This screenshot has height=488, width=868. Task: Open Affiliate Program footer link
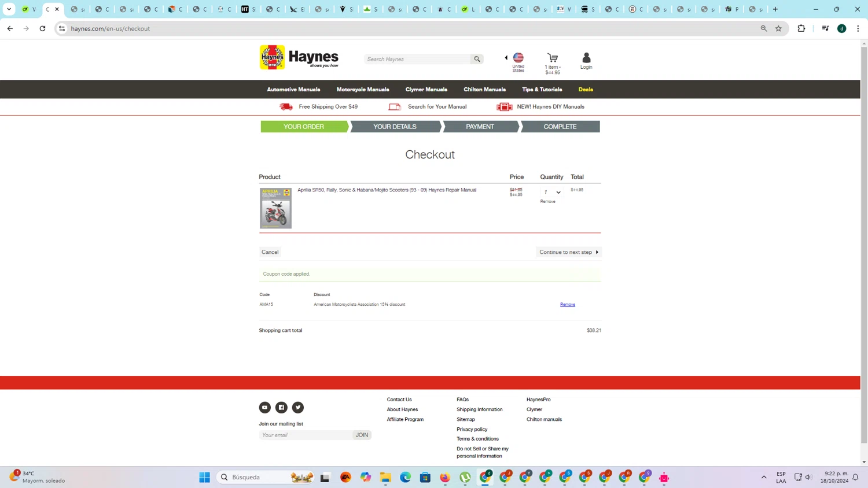[405, 419]
